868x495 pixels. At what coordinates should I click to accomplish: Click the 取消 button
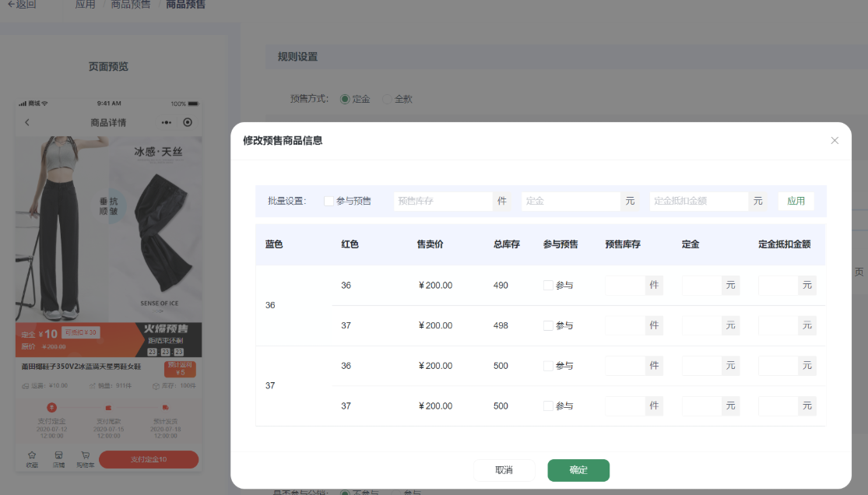click(x=504, y=470)
